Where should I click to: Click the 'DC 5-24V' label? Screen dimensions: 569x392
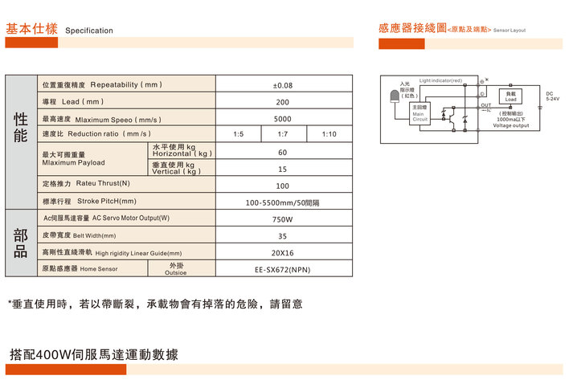click(553, 96)
